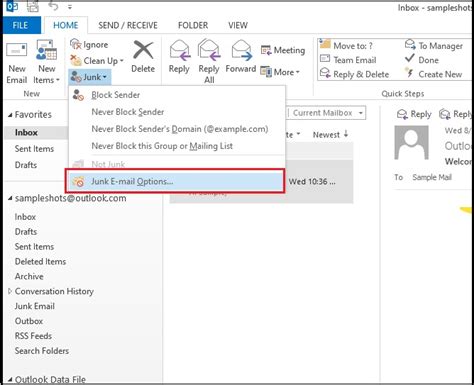Open the New Items menu
Viewport: 474px width, 385px height.
point(46,63)
